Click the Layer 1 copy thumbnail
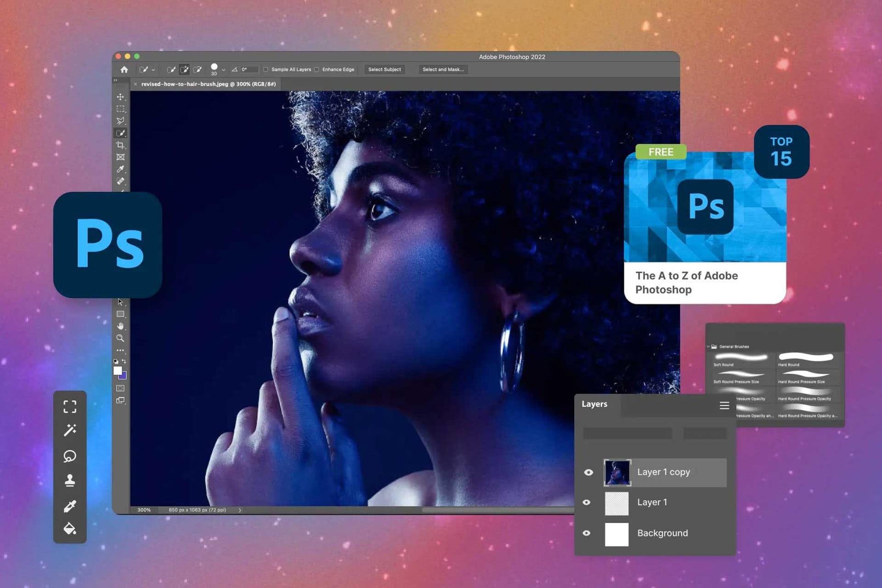The height and width of the screenshot is (588, 882). 617,473
